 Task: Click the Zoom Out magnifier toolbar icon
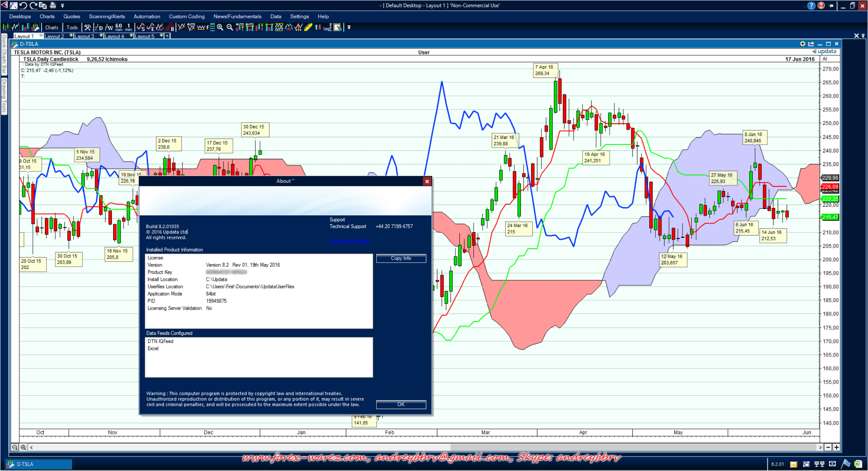pos(230,27)
